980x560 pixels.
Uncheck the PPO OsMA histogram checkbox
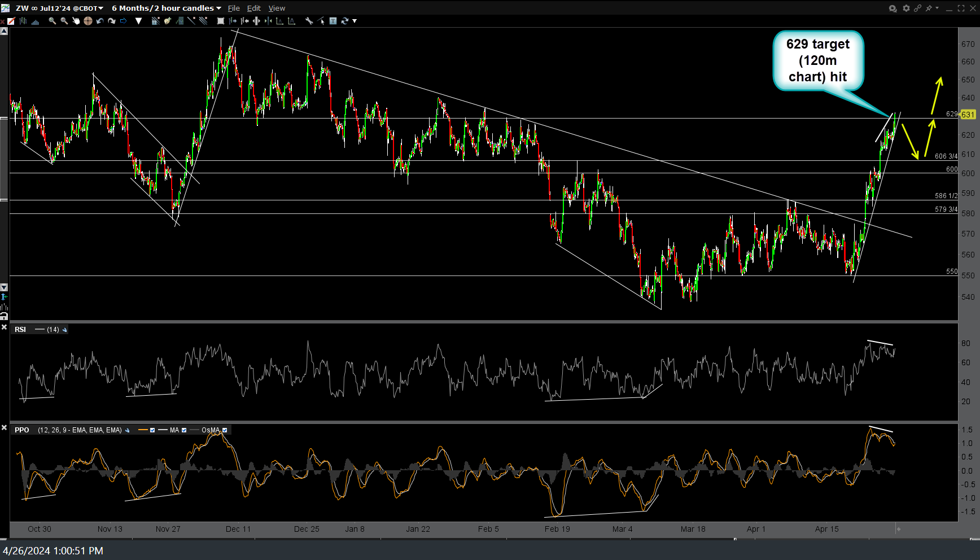[225, 430]
